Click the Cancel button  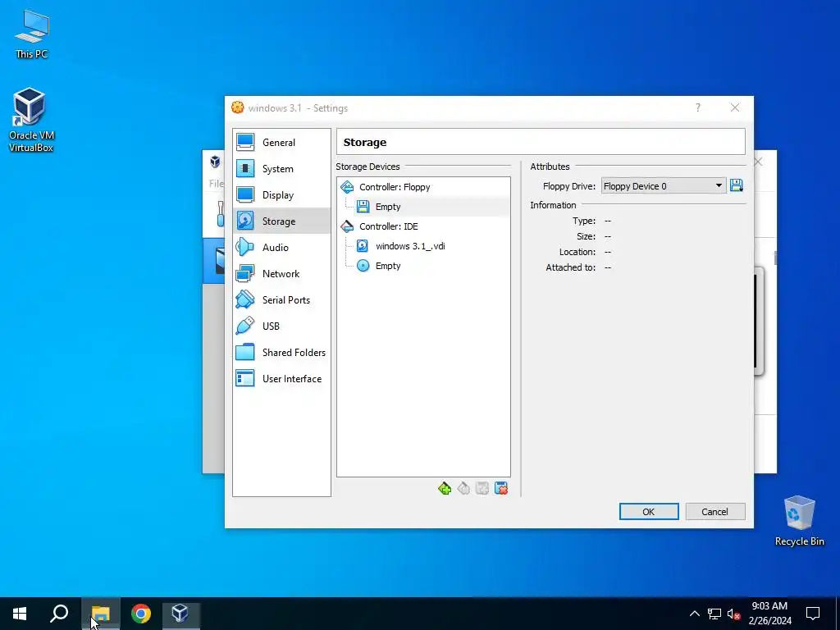click(715, 512)
